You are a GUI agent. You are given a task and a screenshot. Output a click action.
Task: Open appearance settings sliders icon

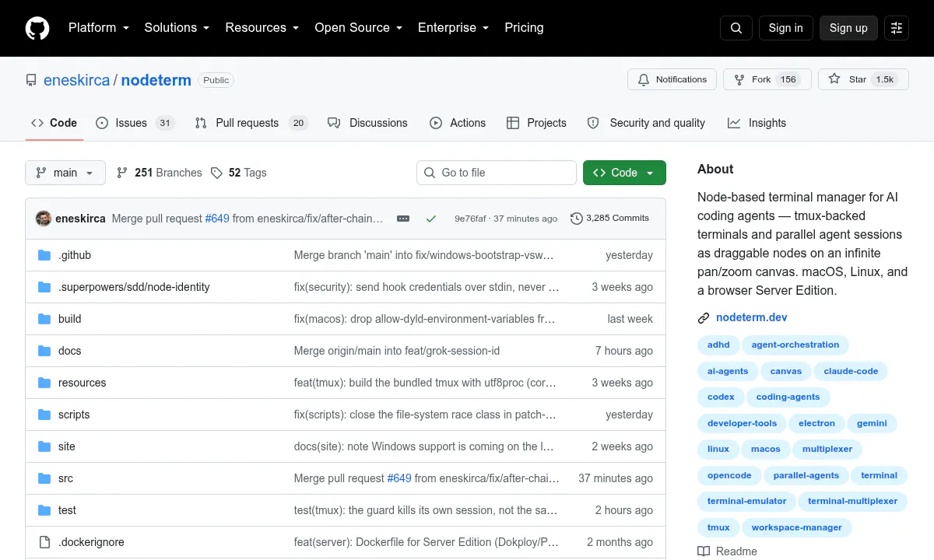pos(897,28)
